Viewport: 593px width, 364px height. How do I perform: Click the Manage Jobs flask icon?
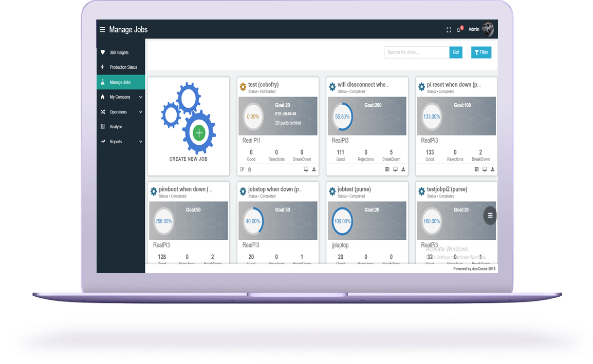[102, 82]
